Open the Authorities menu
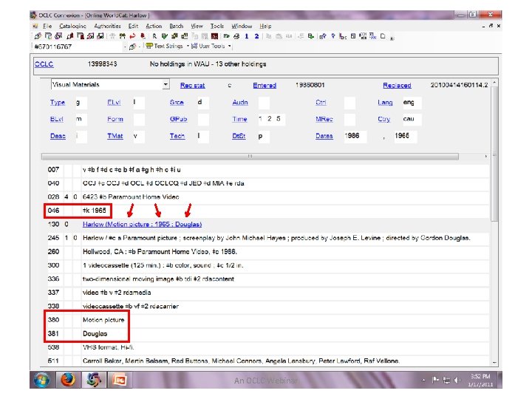532x399 pixels. click(107, 26)
